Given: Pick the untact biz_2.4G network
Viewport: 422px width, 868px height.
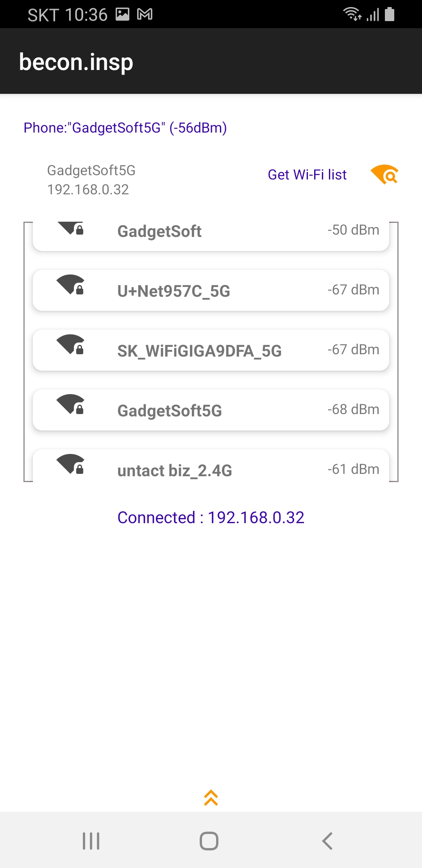Looking at the screenshot, I should pos(211,466).
